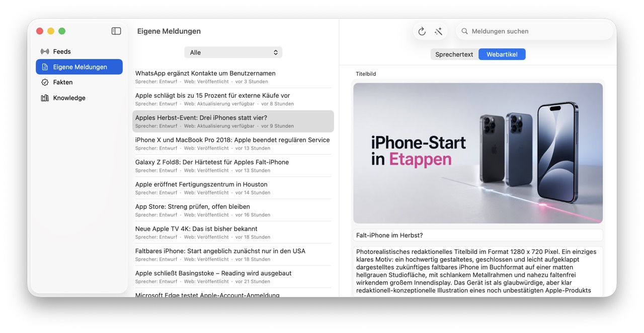
Task: Click into the Photorealistisches image prompt text area
Action: [478, 271]
